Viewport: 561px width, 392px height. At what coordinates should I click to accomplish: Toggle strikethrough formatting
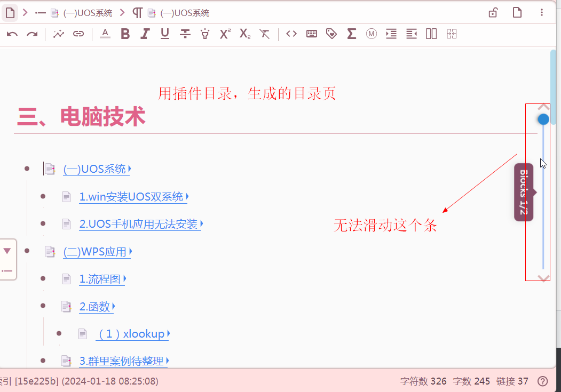tap(185, 34)
